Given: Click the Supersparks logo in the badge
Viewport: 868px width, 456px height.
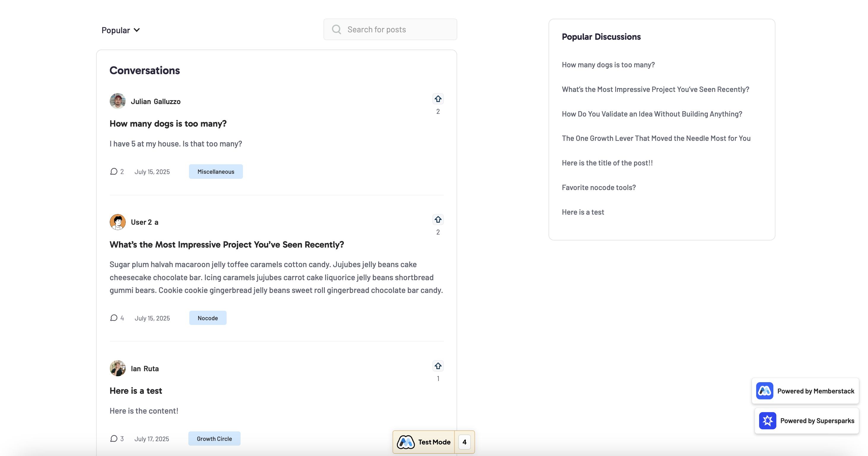Looking at the screenshot, I should [767, 421].
